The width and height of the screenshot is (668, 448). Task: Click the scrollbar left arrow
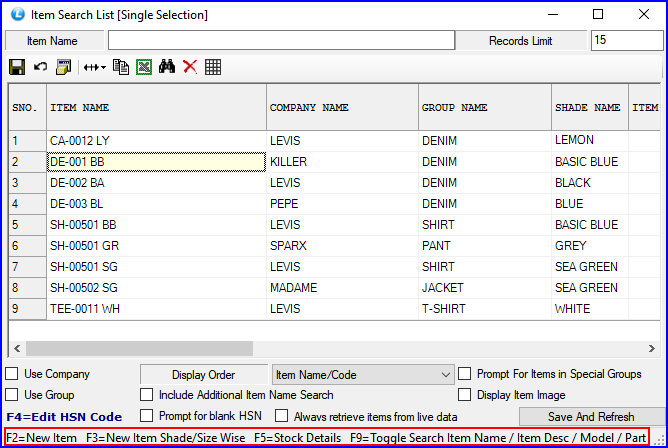click(x=17, y=348)
